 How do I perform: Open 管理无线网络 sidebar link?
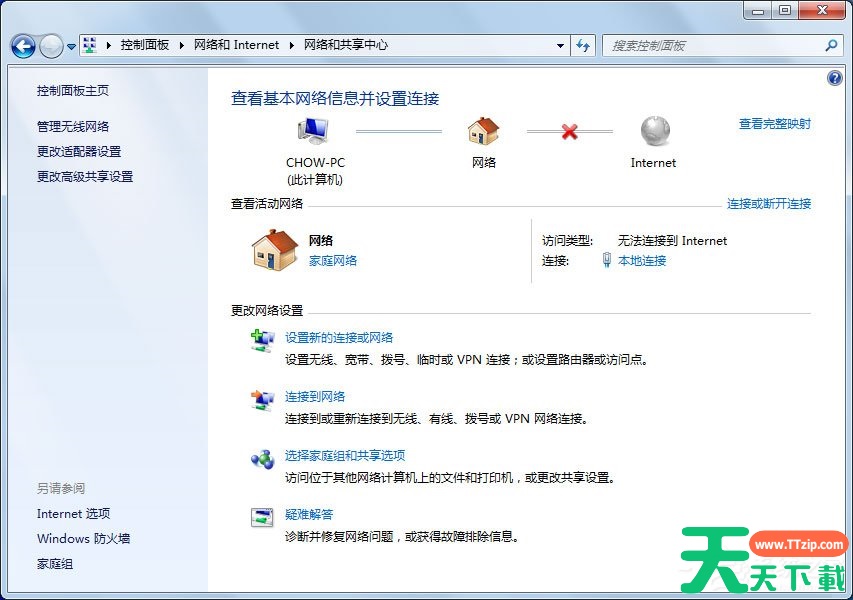73,127
